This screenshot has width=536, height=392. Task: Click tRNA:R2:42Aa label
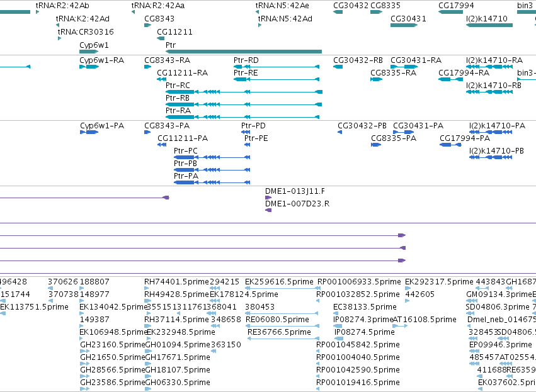click(158, 6)
